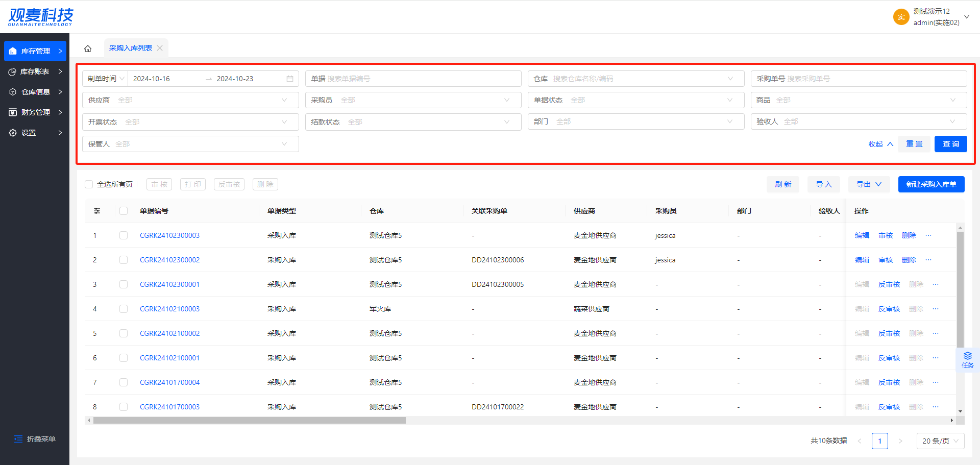The width and height of the screenshot is (980, 465).
Task: Open more actions for CGRK24102100002
Action: [936, 333]
